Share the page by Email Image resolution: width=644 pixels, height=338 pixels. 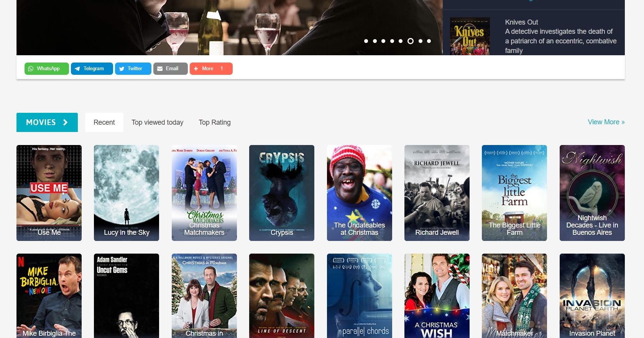click(x=171, y=69)
